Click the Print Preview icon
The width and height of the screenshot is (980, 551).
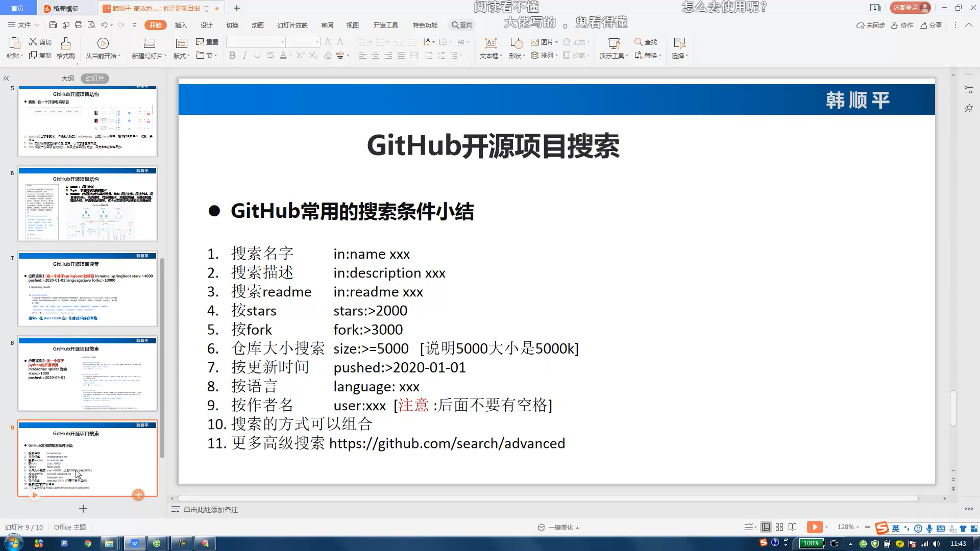pyautogui.click(x=91, y=25)
